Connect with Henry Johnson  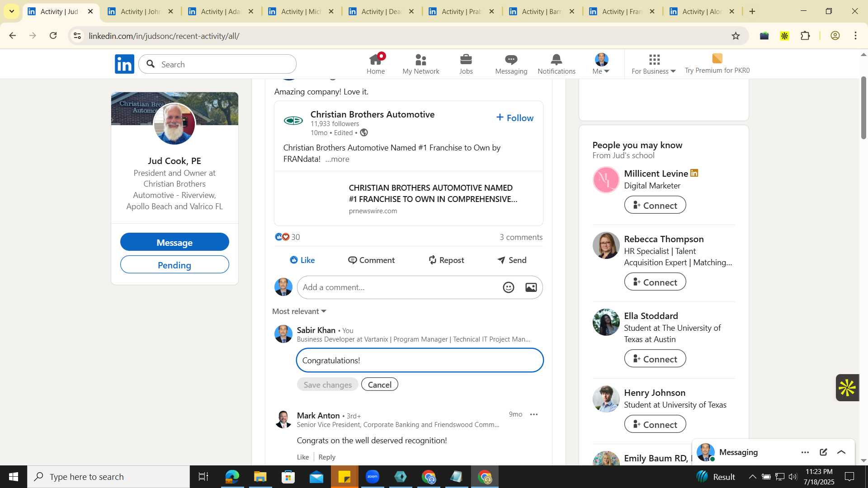pyautogui.click(x=655, y=424)
